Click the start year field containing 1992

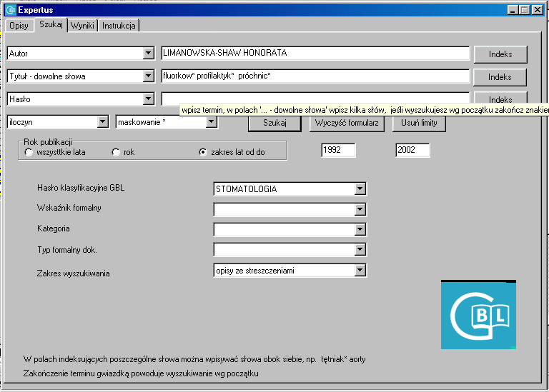pyautogui.click(x=337, y=151)
